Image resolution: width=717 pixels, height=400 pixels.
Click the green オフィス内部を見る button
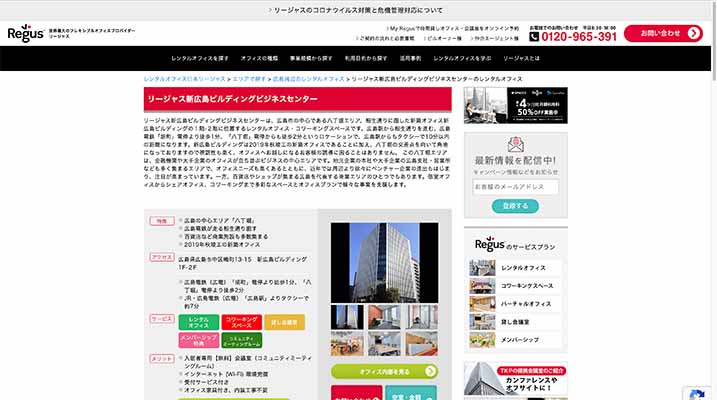pos(384,372)
